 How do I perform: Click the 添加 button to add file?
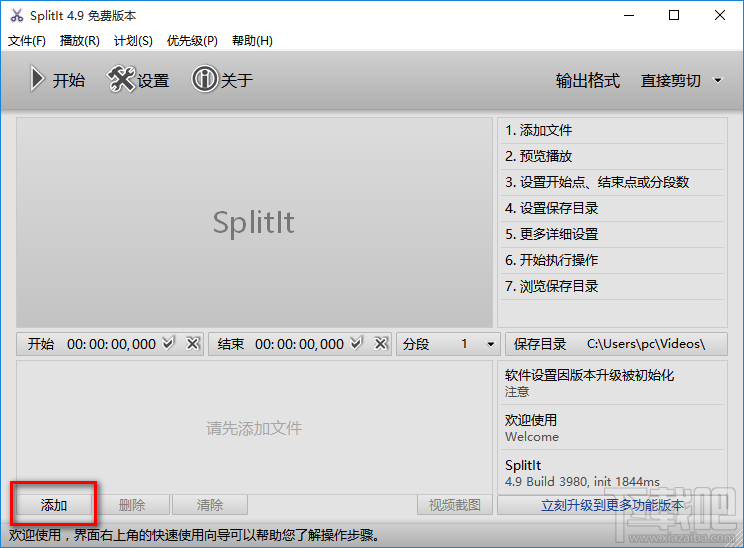[x=54, y=505]
